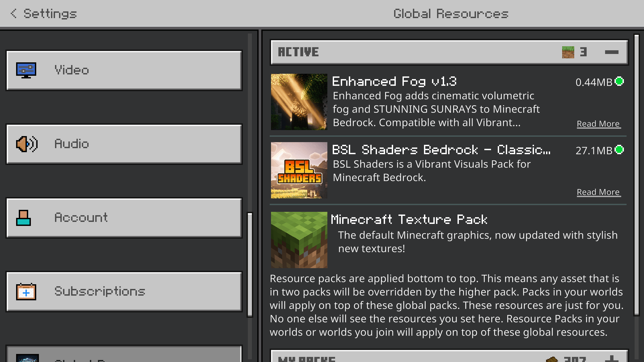Click Read More for BSL Shaders
This screenshot has width=644, height=362.
[x=598, y=192]
